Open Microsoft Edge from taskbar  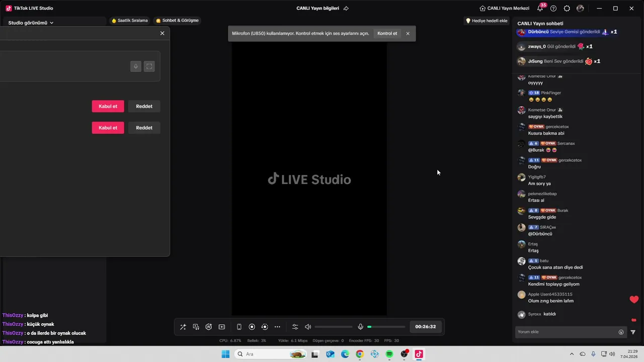pos(345,354)
